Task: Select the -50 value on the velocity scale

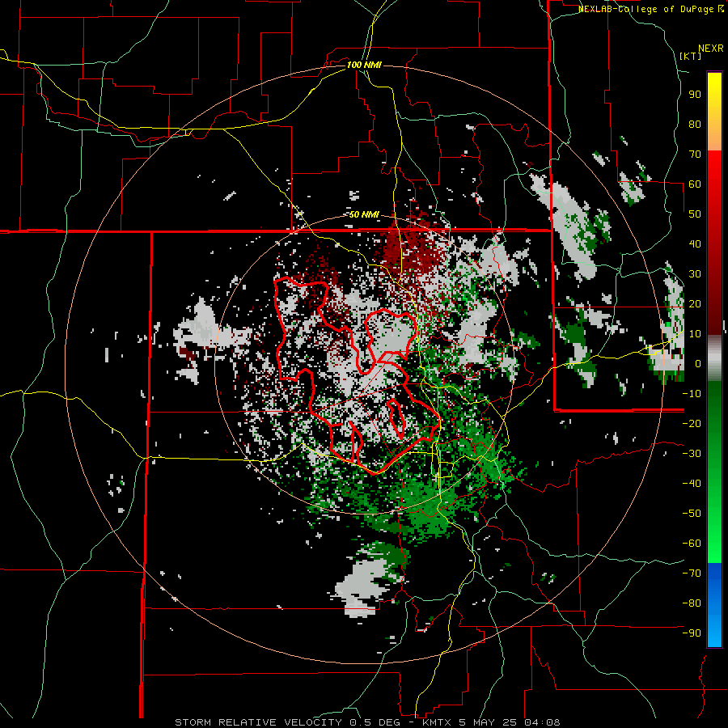Action: [692, 514]
